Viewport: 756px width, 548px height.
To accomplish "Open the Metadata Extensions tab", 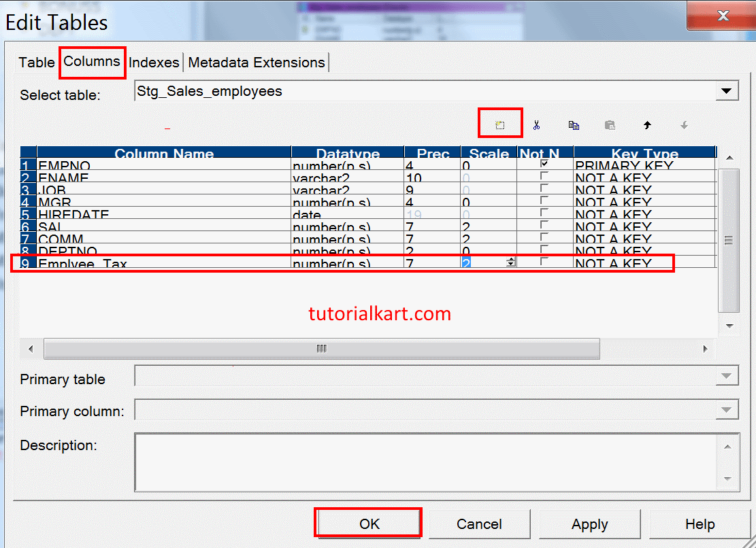I will [x=257, y=62].
